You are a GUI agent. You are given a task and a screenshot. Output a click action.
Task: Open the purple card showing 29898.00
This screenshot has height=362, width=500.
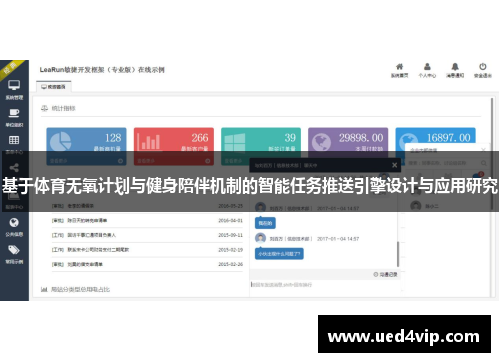point(348,146)
